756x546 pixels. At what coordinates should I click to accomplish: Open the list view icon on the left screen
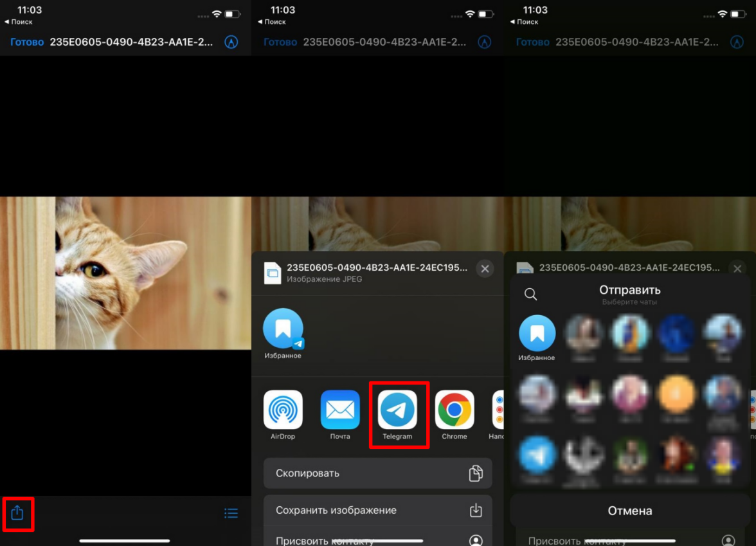pos(231,513)
